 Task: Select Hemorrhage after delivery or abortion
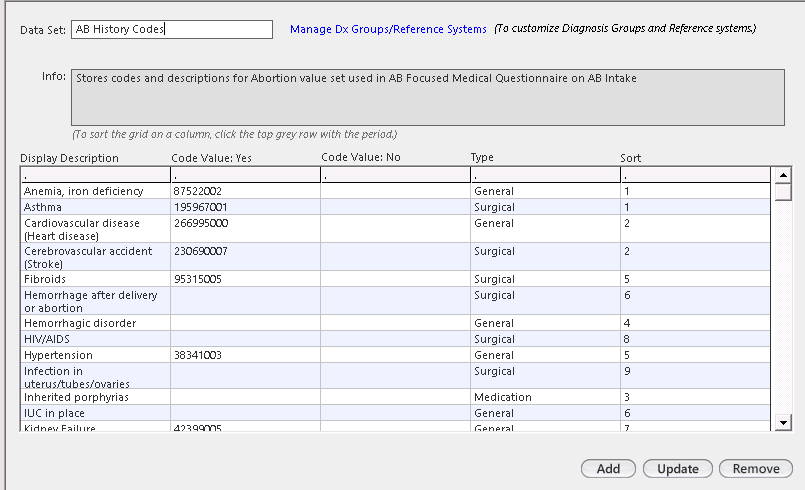pos(95,301)
